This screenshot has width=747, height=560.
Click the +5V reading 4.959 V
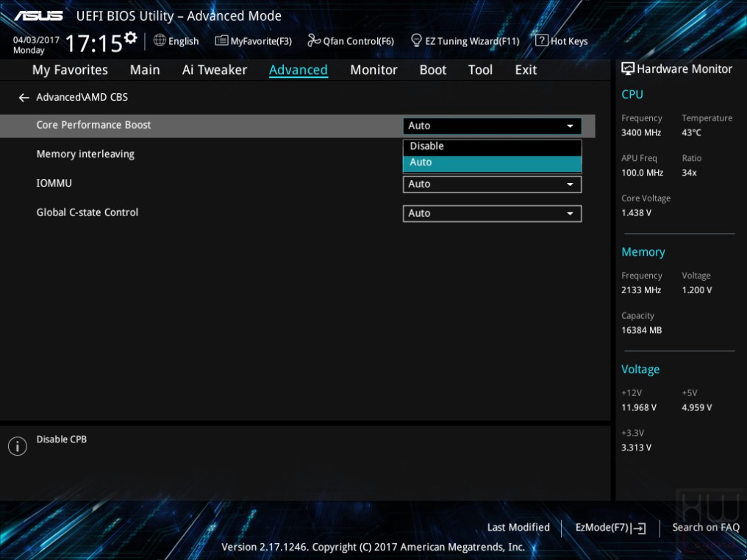(696, 408)
